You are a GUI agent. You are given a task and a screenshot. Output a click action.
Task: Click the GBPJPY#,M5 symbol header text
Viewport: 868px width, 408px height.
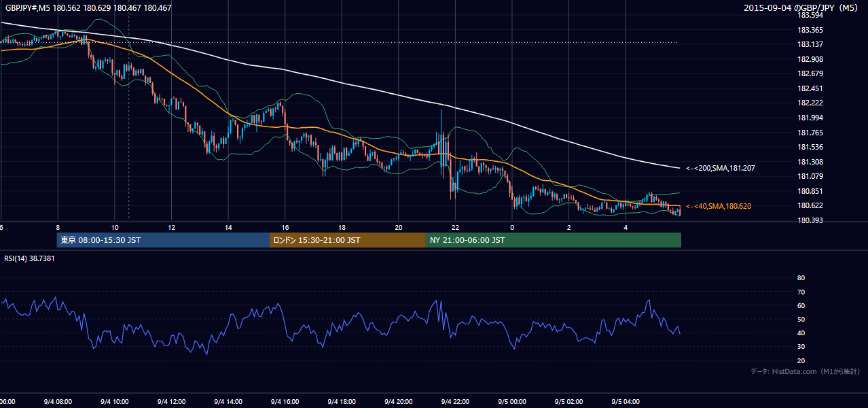pos(88,7)
